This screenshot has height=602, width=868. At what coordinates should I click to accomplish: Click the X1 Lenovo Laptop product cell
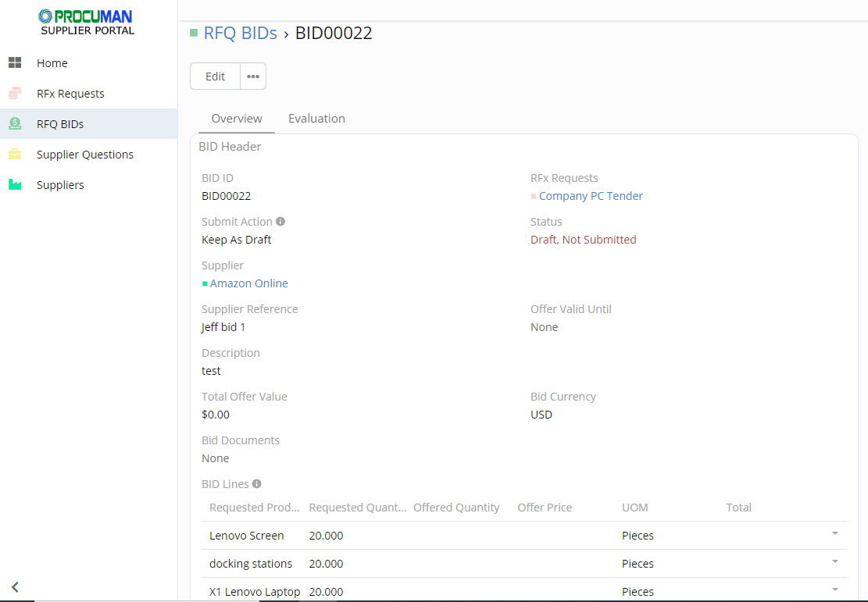pos(255,592)
